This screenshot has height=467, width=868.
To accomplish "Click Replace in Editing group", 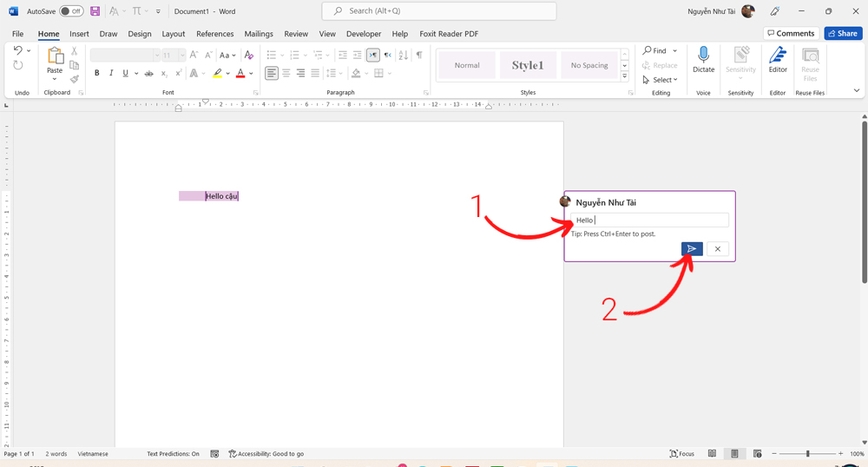I will [660, 65].
